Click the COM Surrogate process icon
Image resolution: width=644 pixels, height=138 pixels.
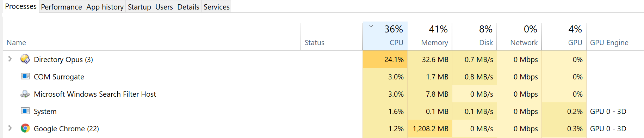tap(25, 76)
